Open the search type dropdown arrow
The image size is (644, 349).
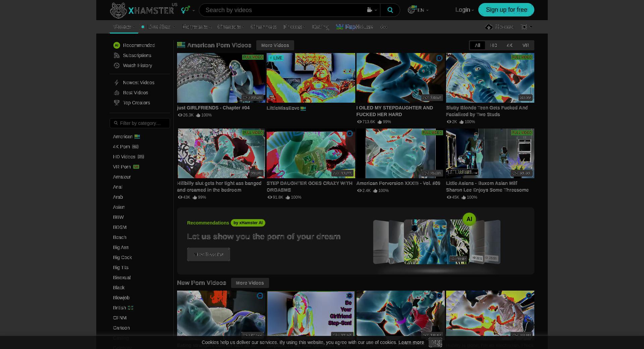pyautogui.click(x=376, y=10)
